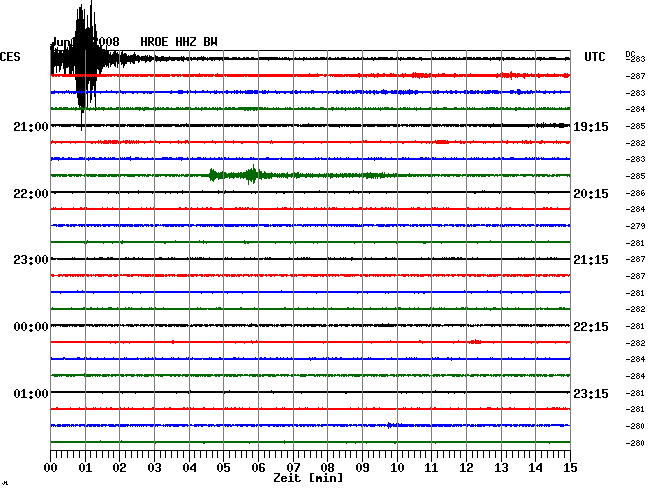The width and height of the screenshot is (650, 494).
Task: Click the small red burst near minute 12
Action: pyautogui.click(x=475, y=342)
